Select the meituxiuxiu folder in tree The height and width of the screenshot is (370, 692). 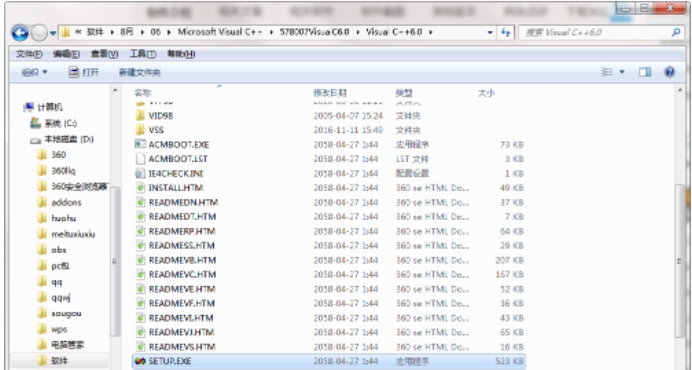click(x=66, y=234)
